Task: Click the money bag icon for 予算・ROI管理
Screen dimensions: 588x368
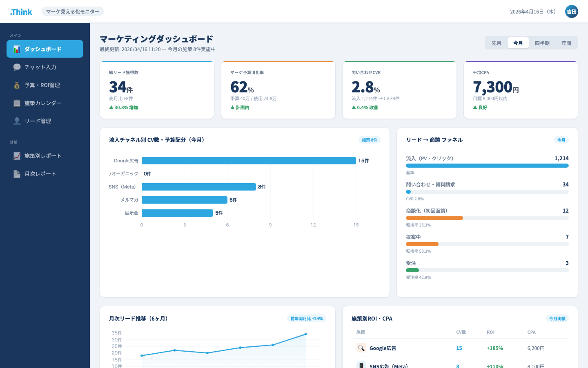Action: pos(17,85)
